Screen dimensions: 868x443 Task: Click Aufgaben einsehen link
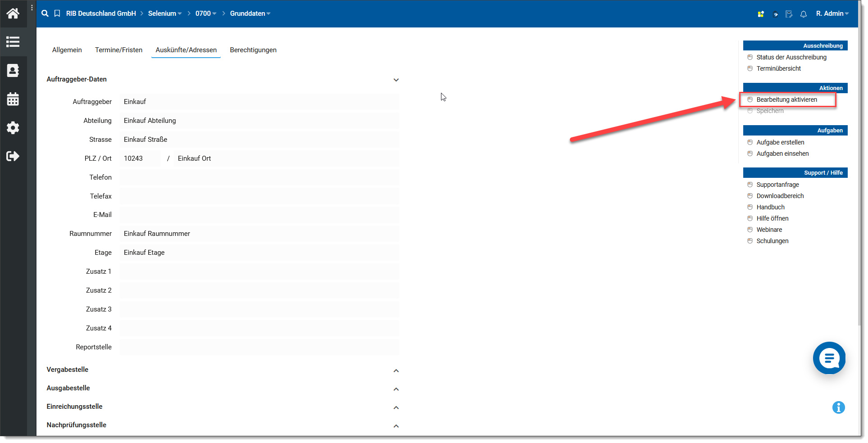(782, 154)
